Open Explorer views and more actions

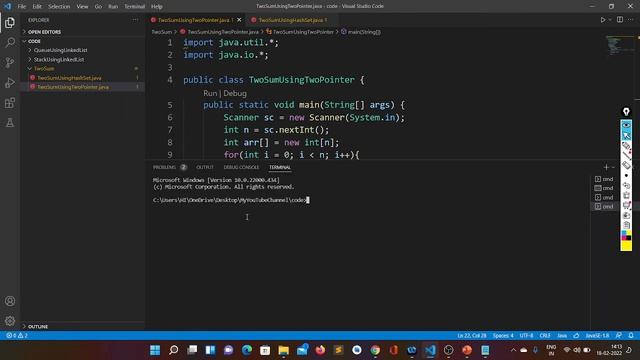pyautogui.click(x=135, y=20)
